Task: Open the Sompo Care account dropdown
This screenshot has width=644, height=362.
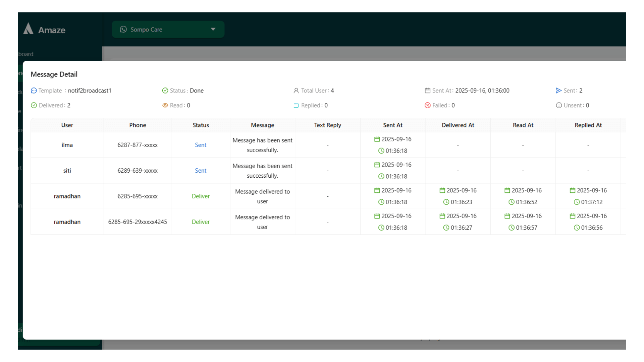Action: 168,29
